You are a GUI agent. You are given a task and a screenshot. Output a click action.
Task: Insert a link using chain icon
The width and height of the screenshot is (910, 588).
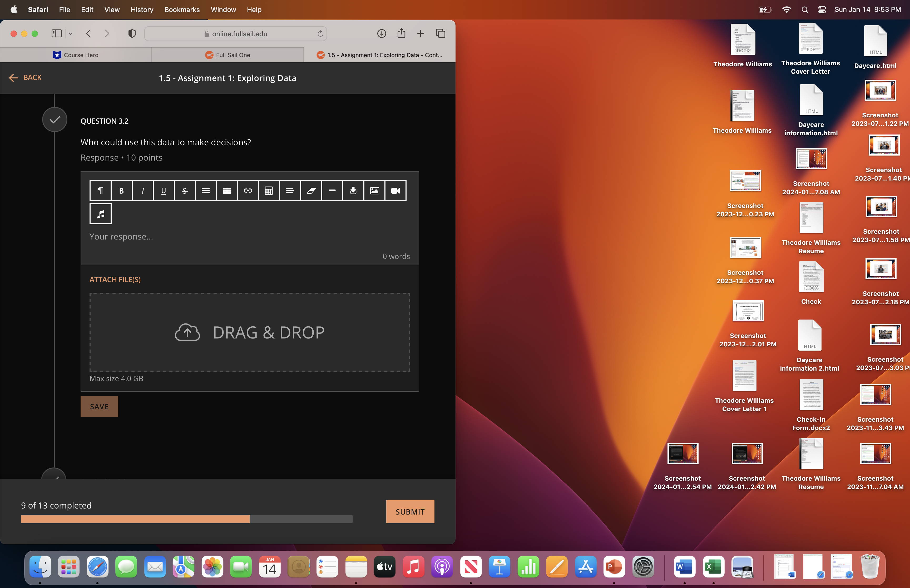click(x=248, y=191)
